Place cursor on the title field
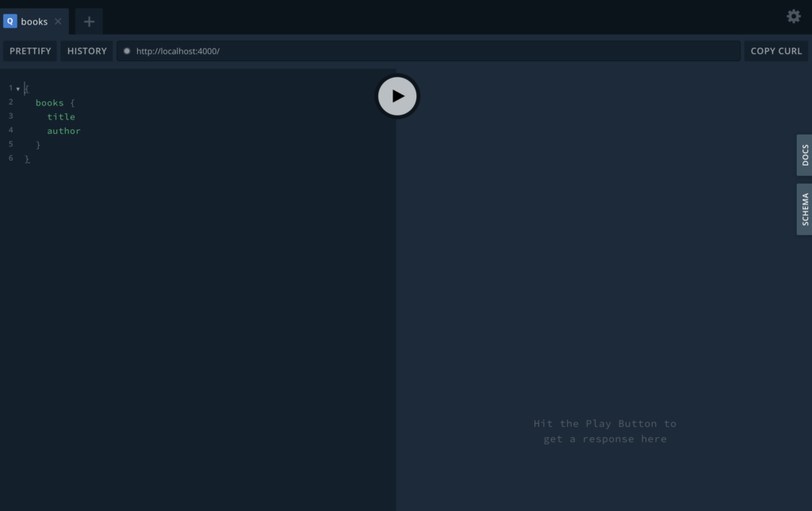Image resolution: width=812 pixels, height=511 pixels. (61, 117)
